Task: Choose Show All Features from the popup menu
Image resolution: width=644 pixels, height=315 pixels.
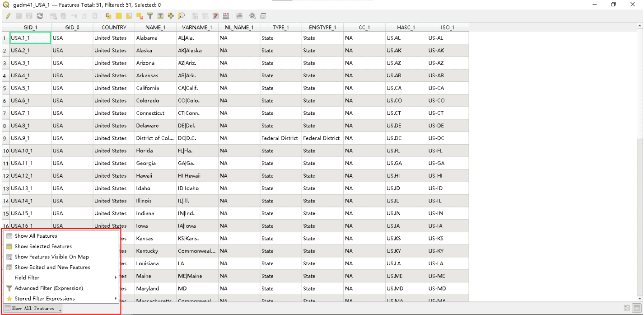Action: tap(61, 236)
